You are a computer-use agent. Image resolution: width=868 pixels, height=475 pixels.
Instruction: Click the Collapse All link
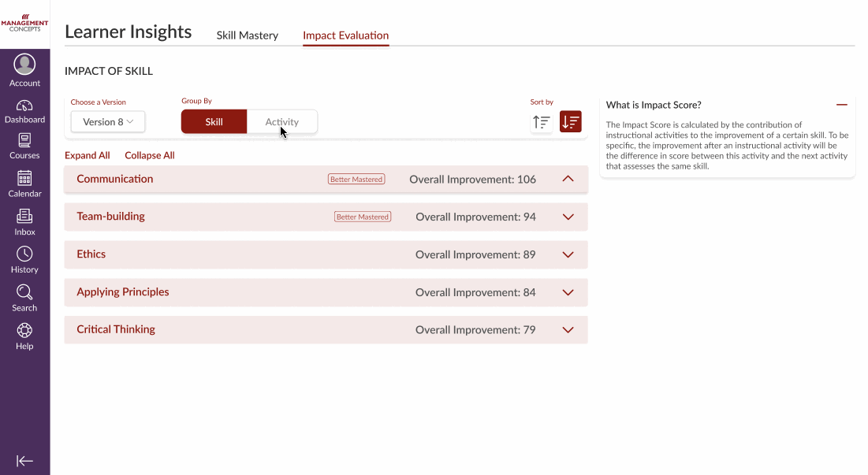pyautogui.click(x=149, y=155)
